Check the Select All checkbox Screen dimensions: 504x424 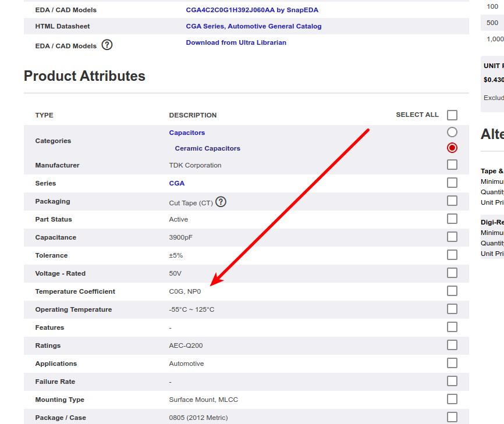point(452,115)
